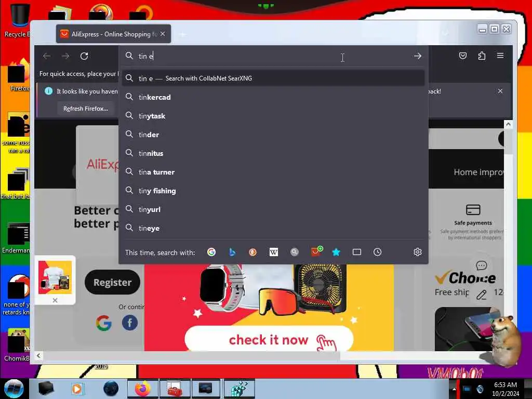Open the Home improvement category
The width and height of the screenshot is (532, 399).
[478, 172]
